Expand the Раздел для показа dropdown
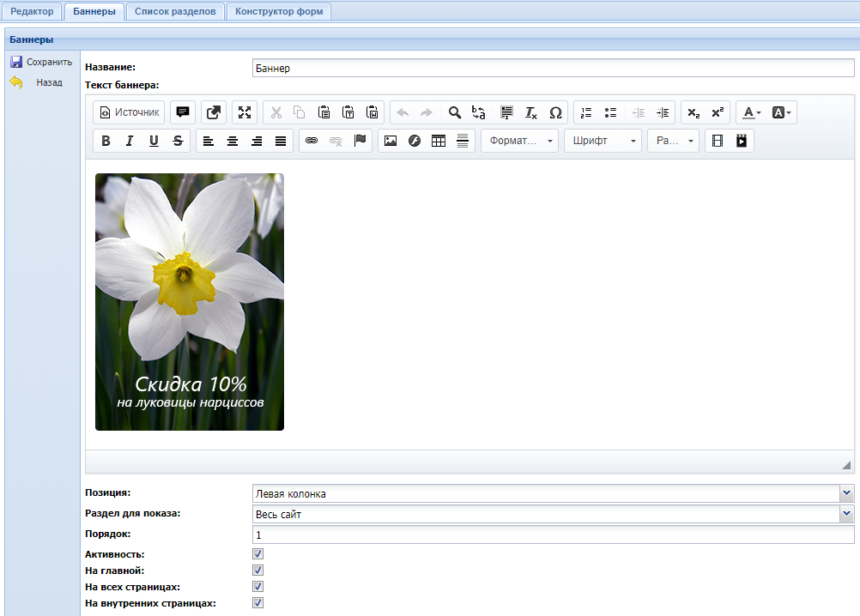The height and width of the screenshot is (616, 860). coord(847,514)
